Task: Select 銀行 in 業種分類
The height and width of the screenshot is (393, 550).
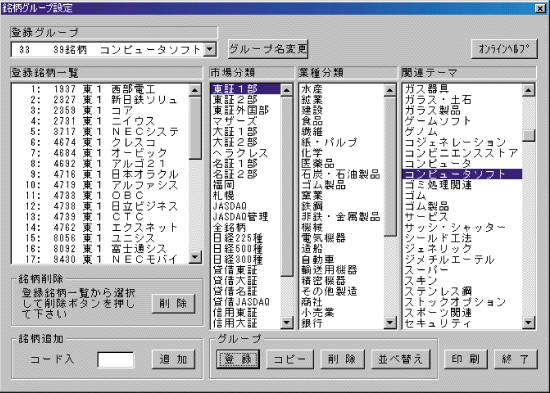Action: click(x=342, y=323)
